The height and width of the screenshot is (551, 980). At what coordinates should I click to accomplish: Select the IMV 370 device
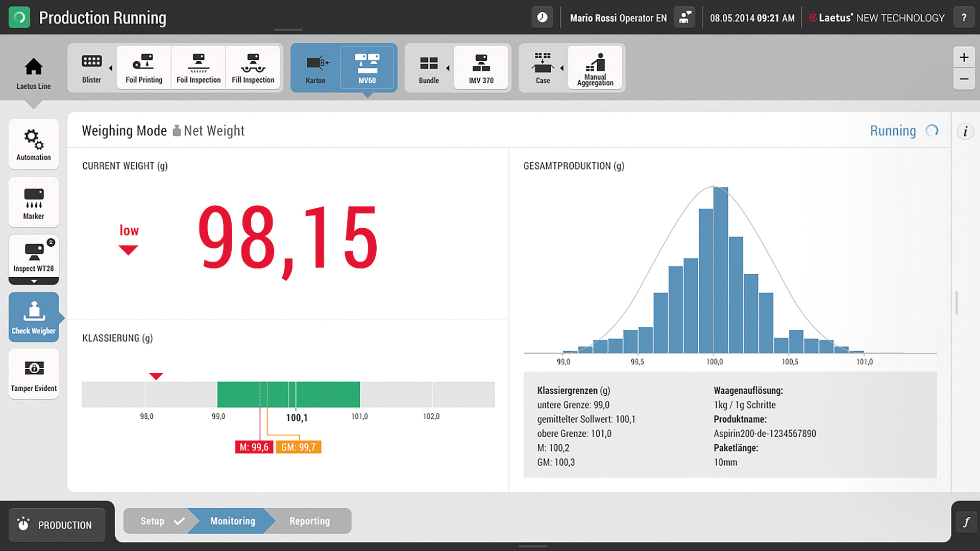point(481,68)
